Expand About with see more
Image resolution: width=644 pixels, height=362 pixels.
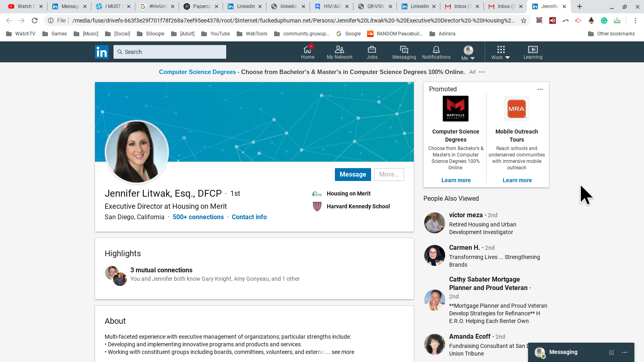[x=343, y=352]
